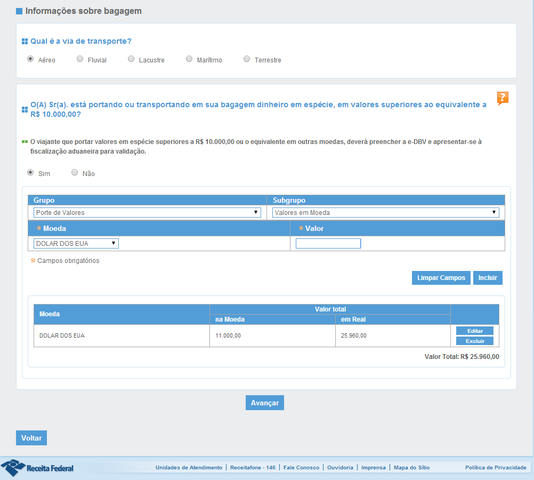The height and width of the screenshot is (480, 534).
Task: Click the Avançar button
Action: click(265, 403)
